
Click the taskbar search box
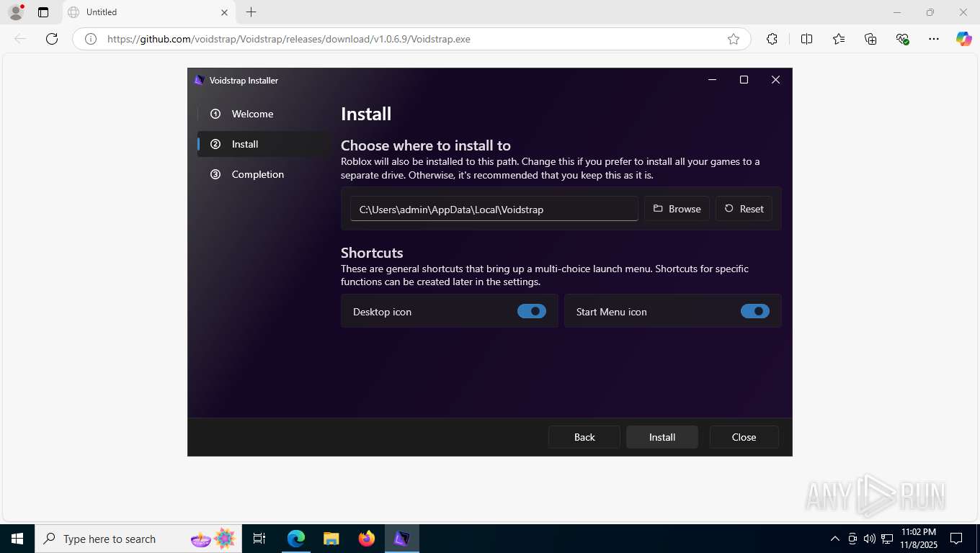[x=138, y=539]
